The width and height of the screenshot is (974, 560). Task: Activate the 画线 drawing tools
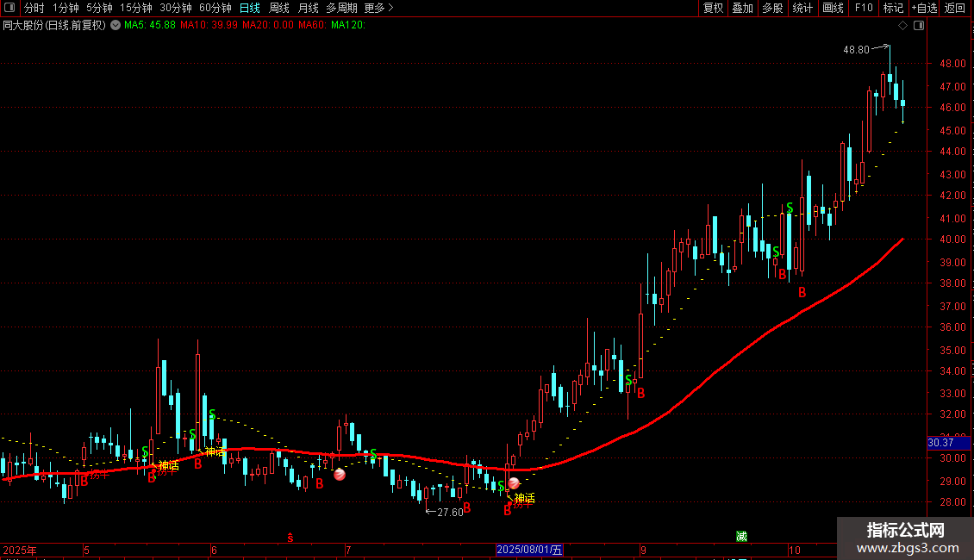pyautogui.click(x=833, y=8)
